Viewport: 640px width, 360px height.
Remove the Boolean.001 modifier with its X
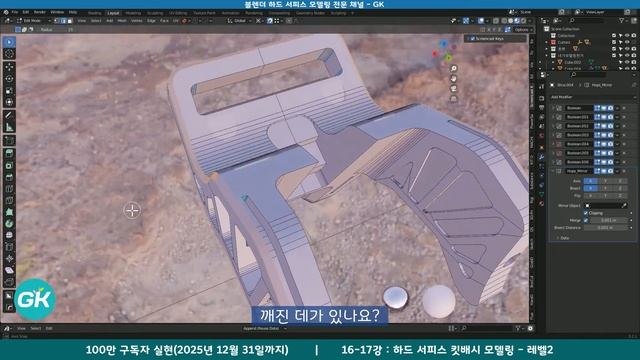pos(624,117)
